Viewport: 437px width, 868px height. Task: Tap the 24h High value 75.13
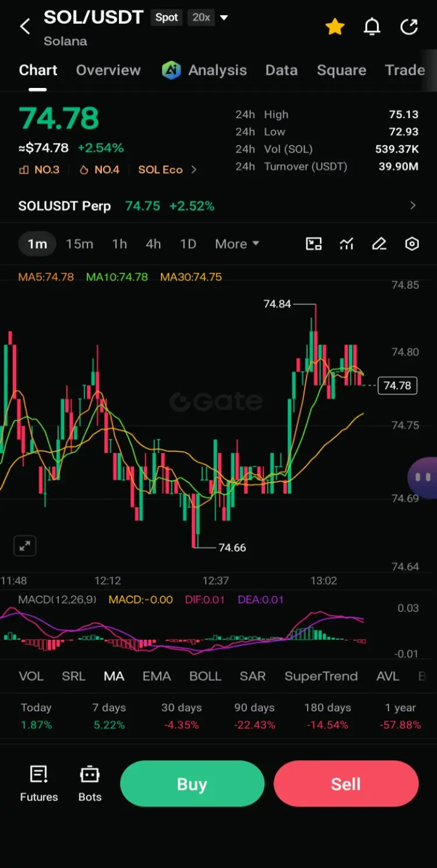[x=404, y=115]
